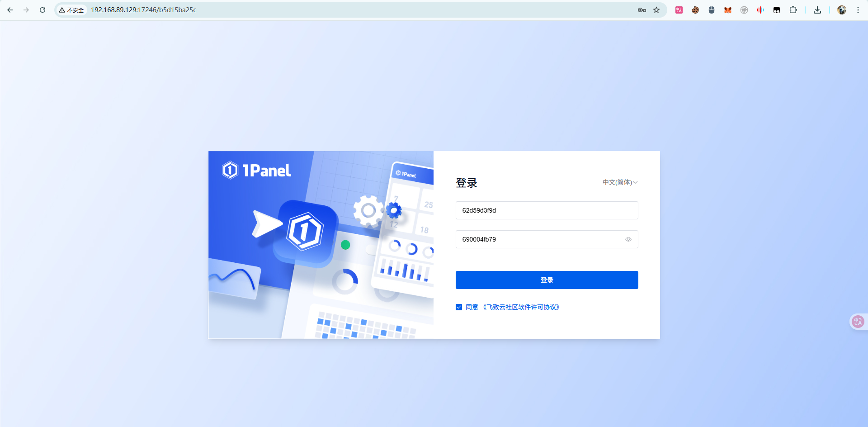The width and height of the screenshot is (868, 427).
Task: Open the 不安全 site security warning
Action: [71, 10]
